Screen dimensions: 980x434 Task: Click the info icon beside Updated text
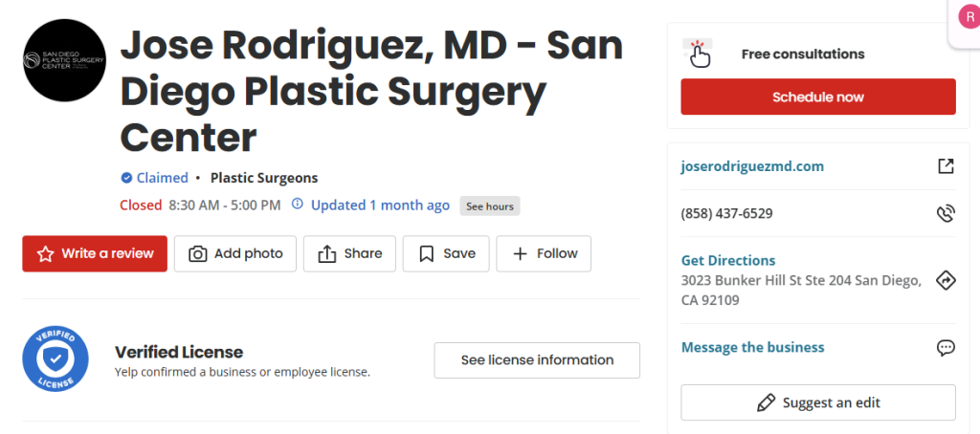(x=297, y=205)
